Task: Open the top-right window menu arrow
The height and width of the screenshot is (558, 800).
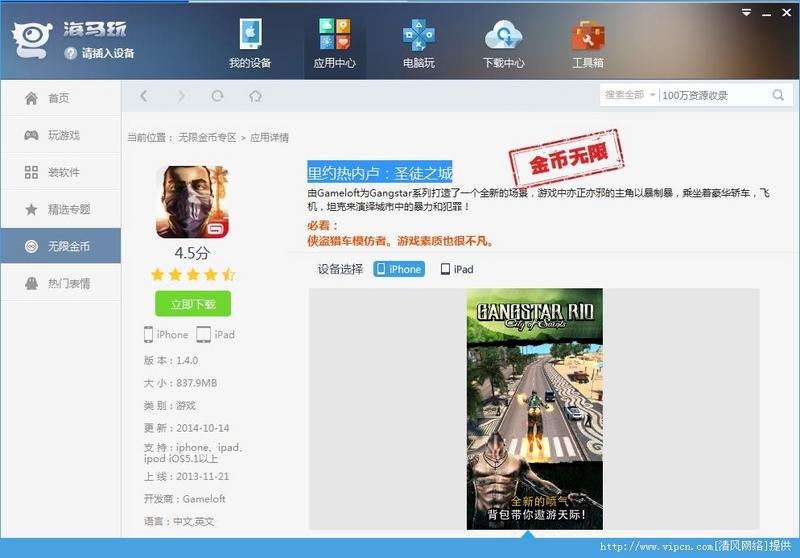Action: (746, 13)
